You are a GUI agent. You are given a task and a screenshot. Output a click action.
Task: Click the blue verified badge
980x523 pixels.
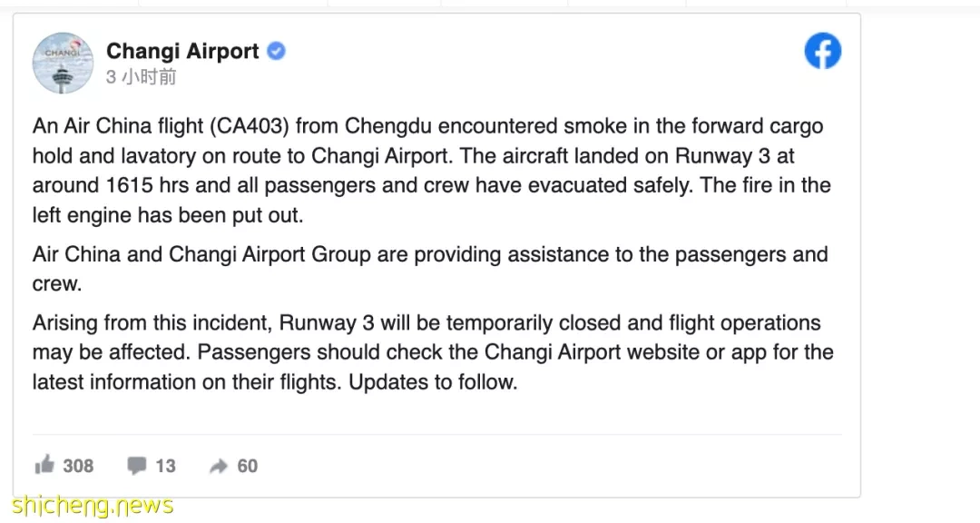coord(276,51)
